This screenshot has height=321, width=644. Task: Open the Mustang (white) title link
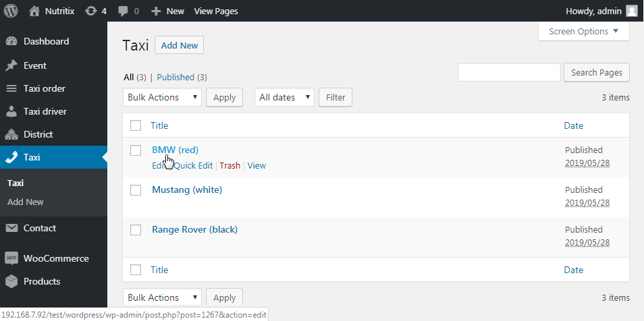(x=187, y=190)
